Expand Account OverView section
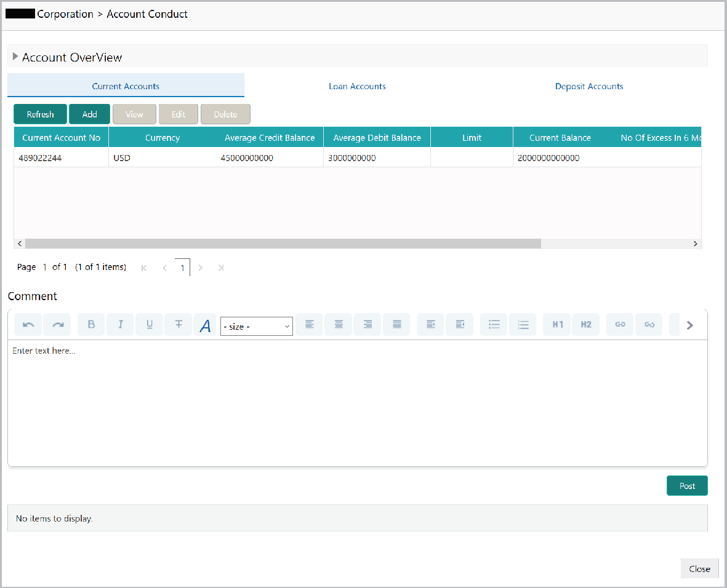727x588 pixels. coord(15,57)
